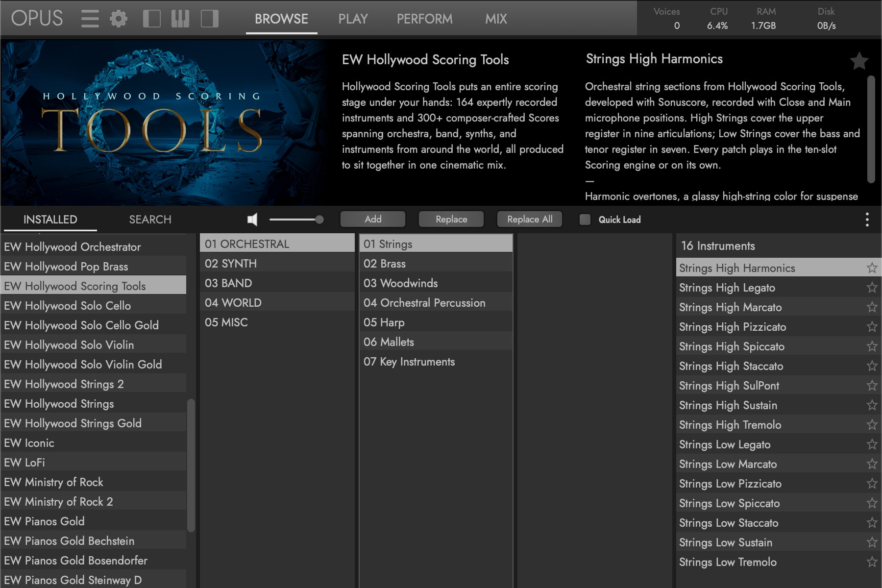This screenshot has height=588, width=882.
Task: Open the MIX tab
Action: [x=496, y=19]
